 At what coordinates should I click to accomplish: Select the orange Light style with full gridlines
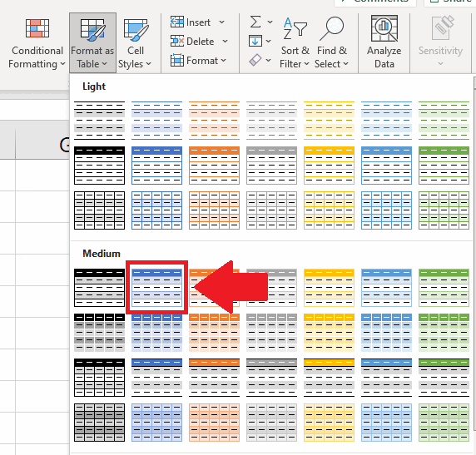point(214,210)
